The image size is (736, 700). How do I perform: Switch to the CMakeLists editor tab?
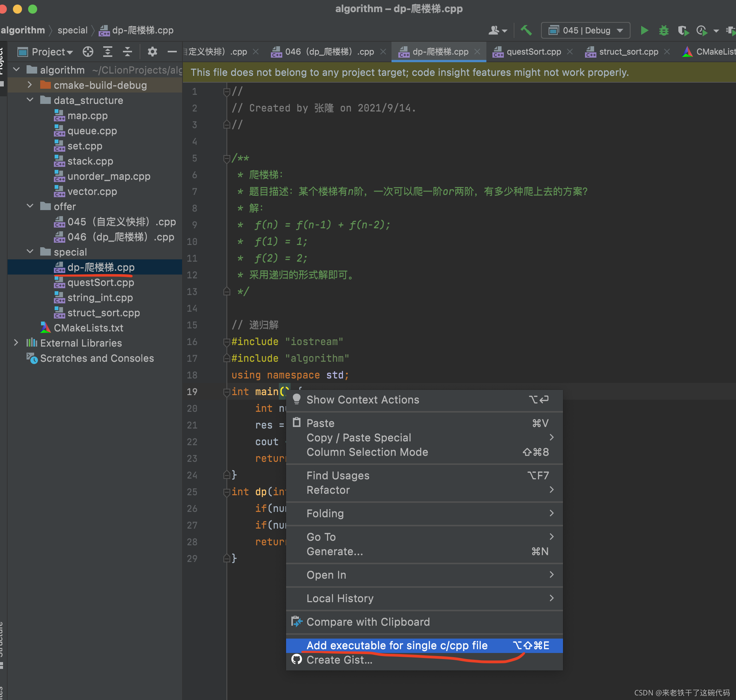pos(709,52)
